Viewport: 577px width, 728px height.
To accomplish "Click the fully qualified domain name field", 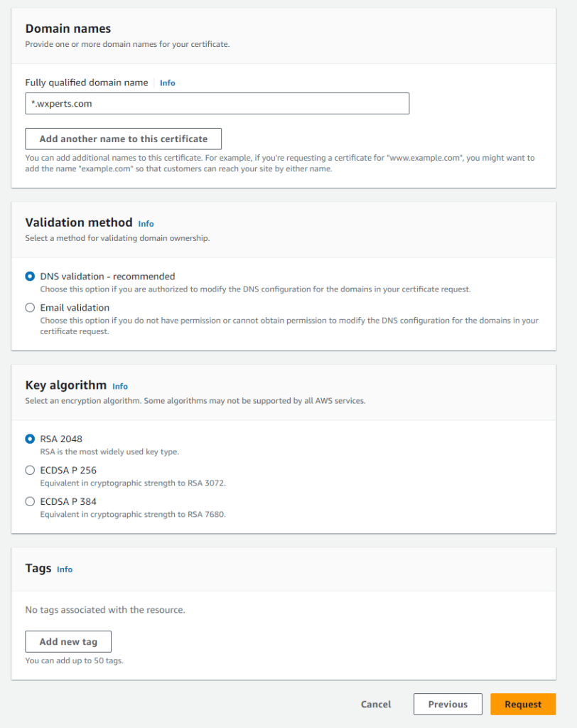I will click(x=217, y=103).
